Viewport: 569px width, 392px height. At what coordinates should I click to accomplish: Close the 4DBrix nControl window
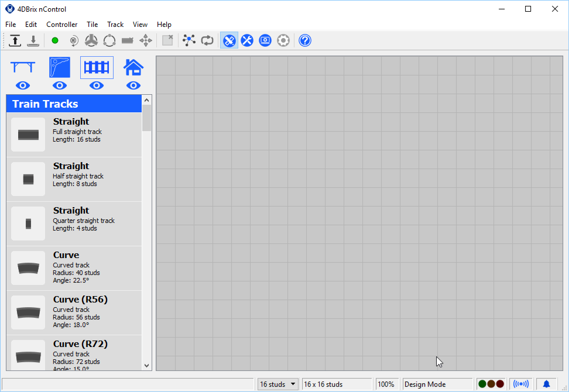point(555,9)
